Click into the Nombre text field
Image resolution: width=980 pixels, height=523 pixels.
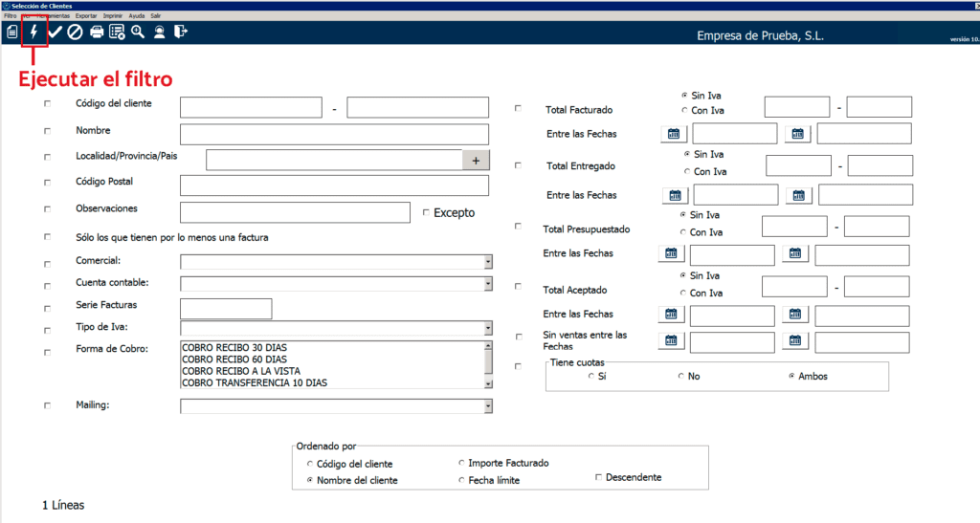[334, 134]
